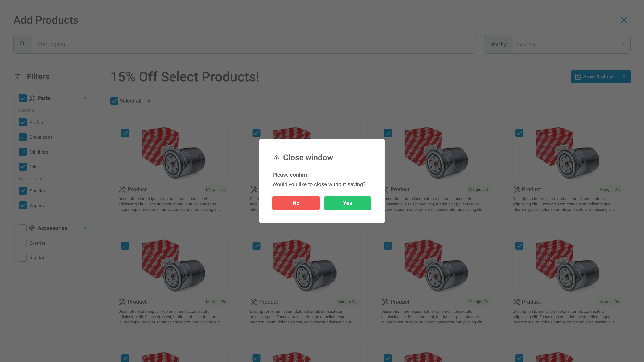Click the Filters funnel icon
The image size is (644, 362).
pyautogui.click(x=17, y=77)
